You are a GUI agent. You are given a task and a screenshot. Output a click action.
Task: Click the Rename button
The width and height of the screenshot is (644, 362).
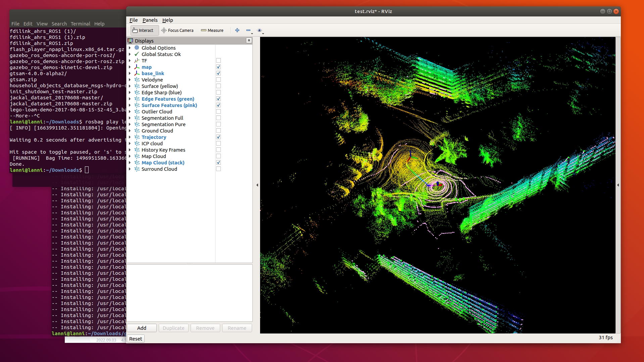[237, 328]
